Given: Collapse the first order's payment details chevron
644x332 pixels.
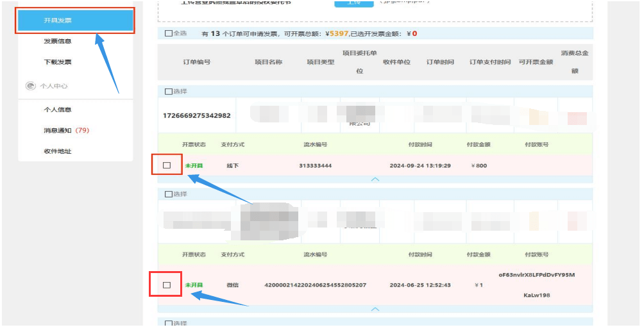Looking at the screenshot, I should pyautogui.click(x=375, y=179).
